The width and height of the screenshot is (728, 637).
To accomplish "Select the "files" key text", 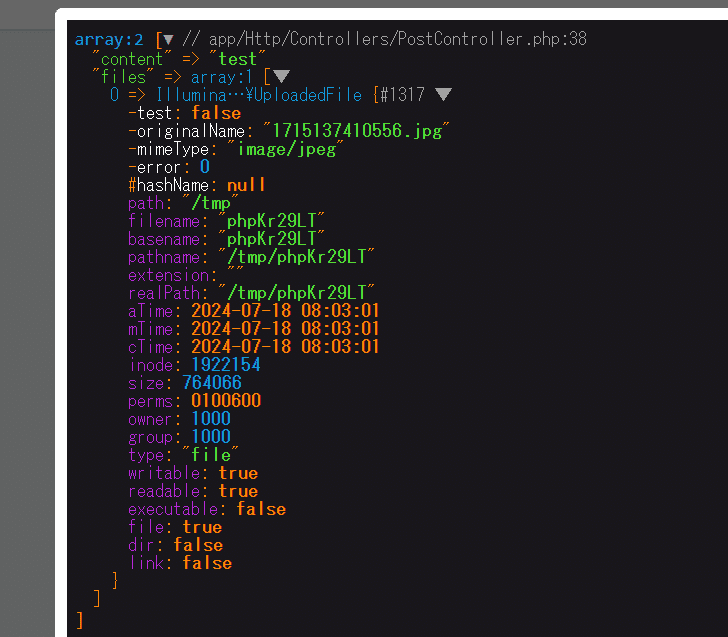I will click(123, 77).
